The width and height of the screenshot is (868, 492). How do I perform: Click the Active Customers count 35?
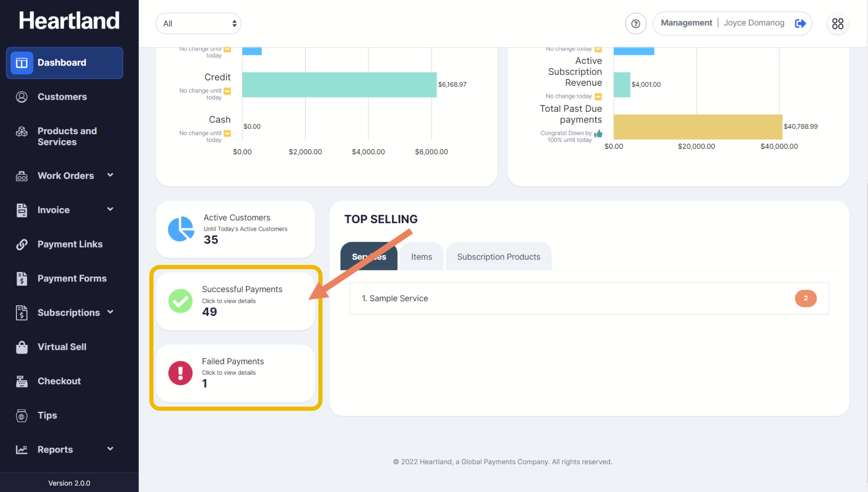211,240
